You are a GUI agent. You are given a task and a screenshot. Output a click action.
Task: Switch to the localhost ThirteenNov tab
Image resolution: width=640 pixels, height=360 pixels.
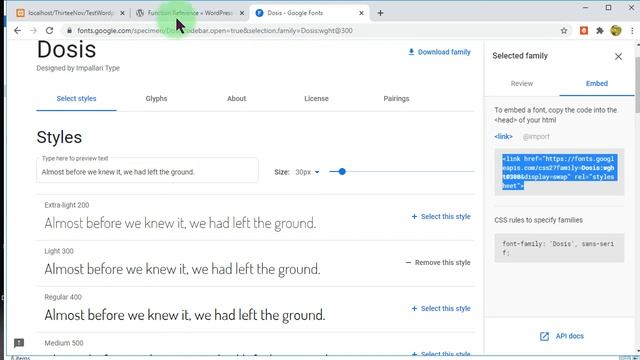tap(70, 13)
